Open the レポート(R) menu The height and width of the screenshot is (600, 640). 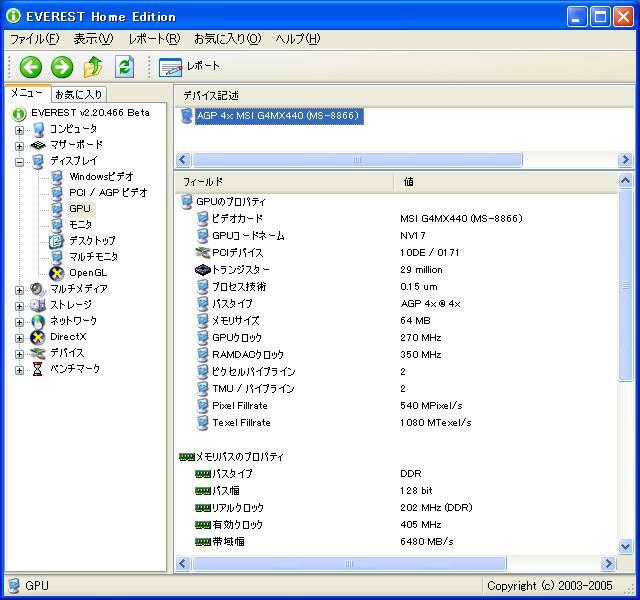coord(154,39)
